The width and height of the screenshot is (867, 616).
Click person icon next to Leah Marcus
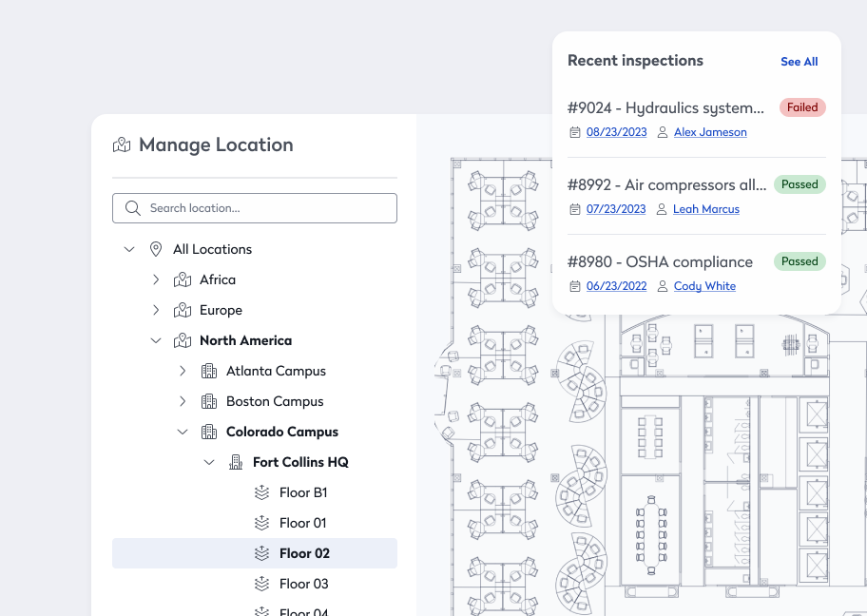pyautogui.click(x=662, y=209)
